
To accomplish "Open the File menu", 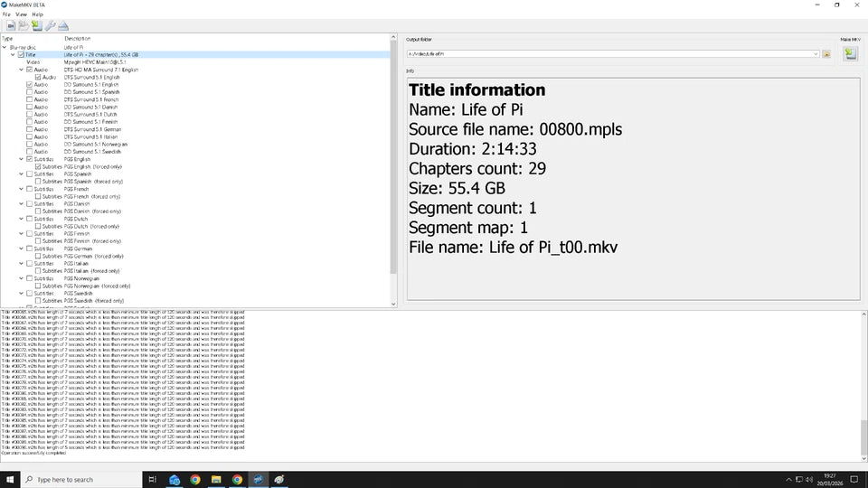I will (6, 14).
